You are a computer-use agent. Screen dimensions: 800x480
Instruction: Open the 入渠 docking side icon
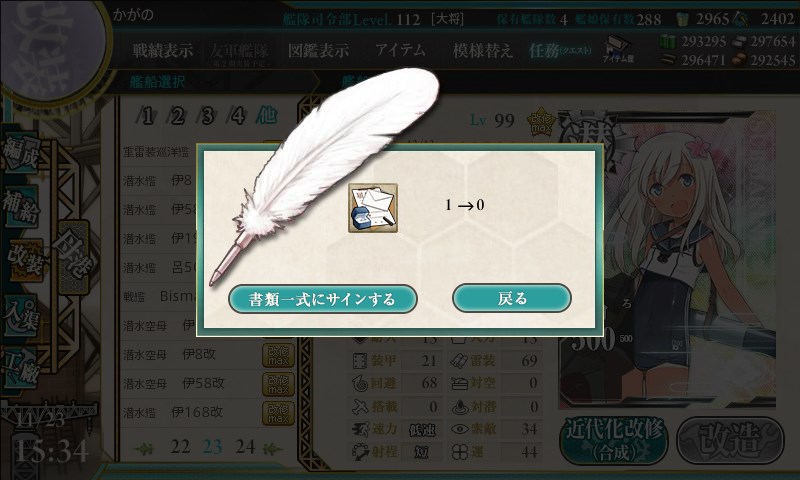pos(21,315)
